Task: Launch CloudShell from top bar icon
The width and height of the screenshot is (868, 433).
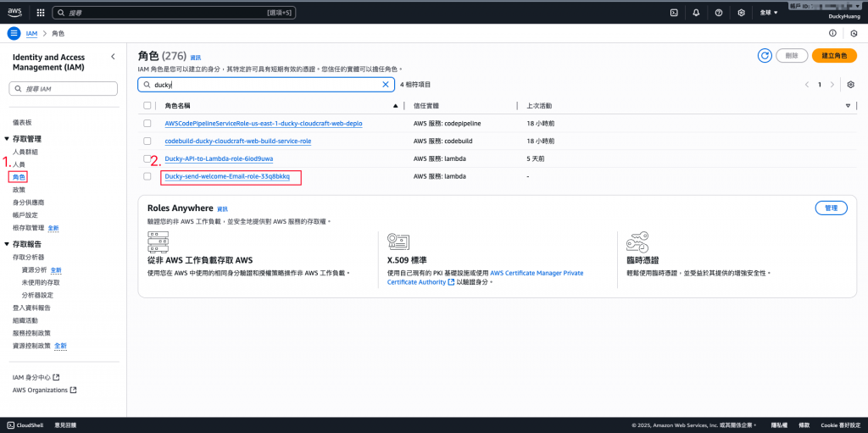Action: point(674,12)
